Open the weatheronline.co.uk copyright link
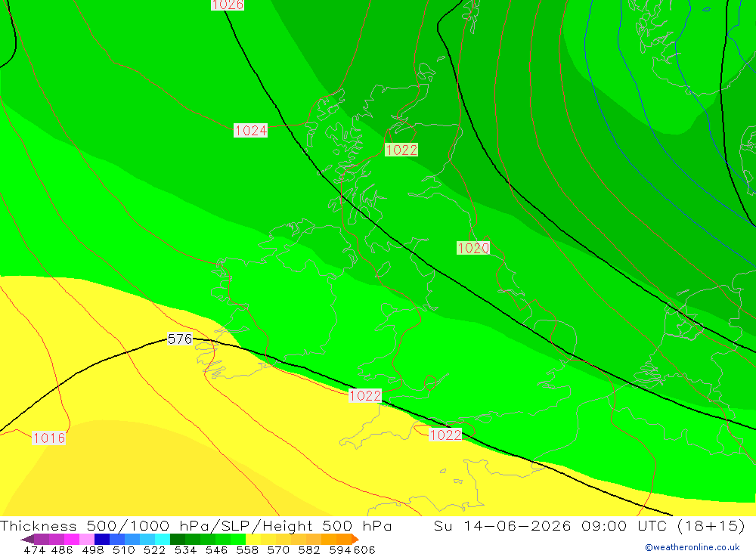The image size is (756, 554). click(692, 547)
